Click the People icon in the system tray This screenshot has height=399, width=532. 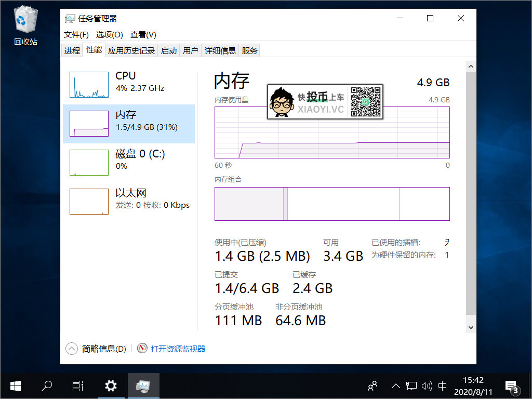(372, 385)
